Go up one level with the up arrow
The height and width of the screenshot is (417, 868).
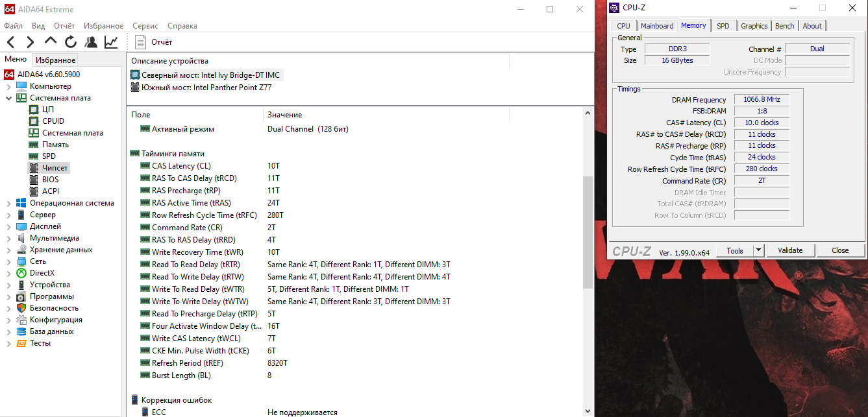click(51, 42)
